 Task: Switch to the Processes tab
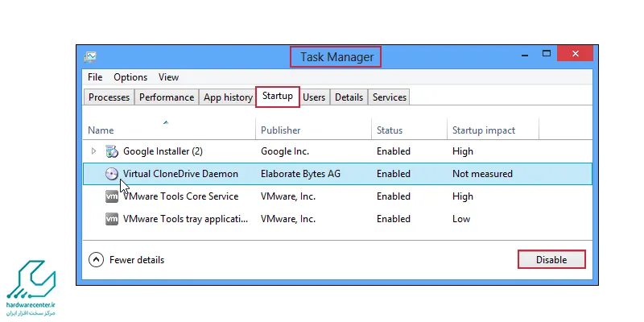pos(109,97)
